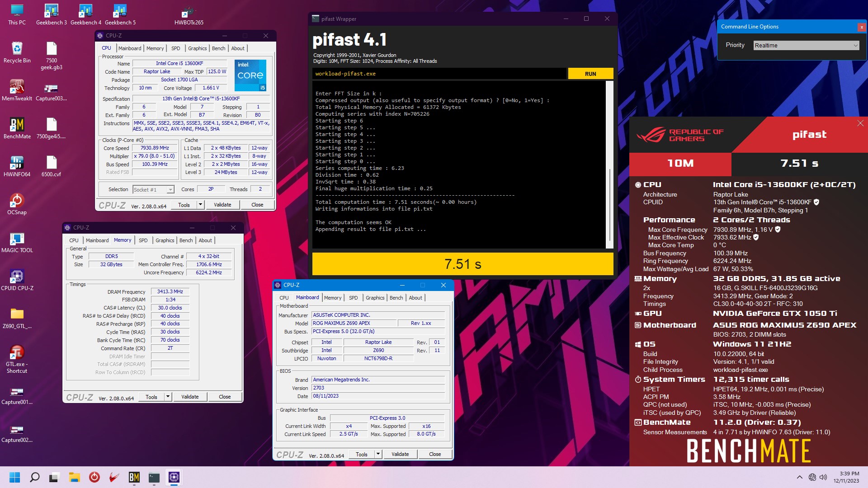Open About tab in Mainboard CPU-Z window
The image size is (868, 488).
[415, 298]
